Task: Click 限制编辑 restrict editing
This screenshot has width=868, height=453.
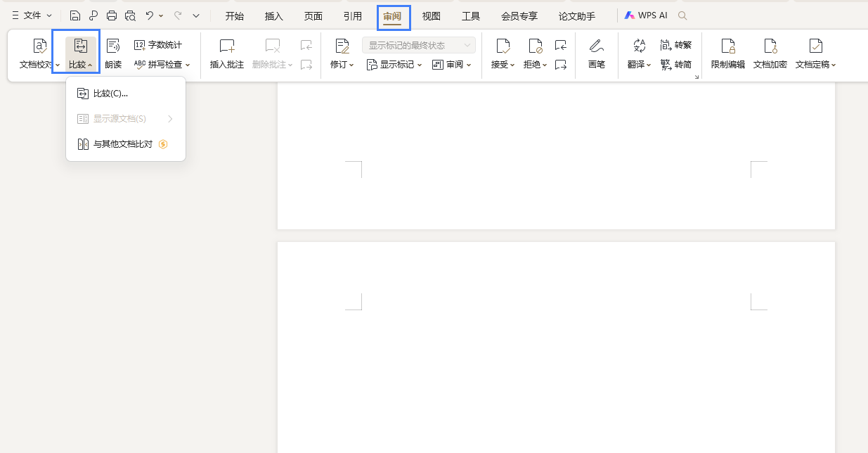Action: click(x=728, y=54)
